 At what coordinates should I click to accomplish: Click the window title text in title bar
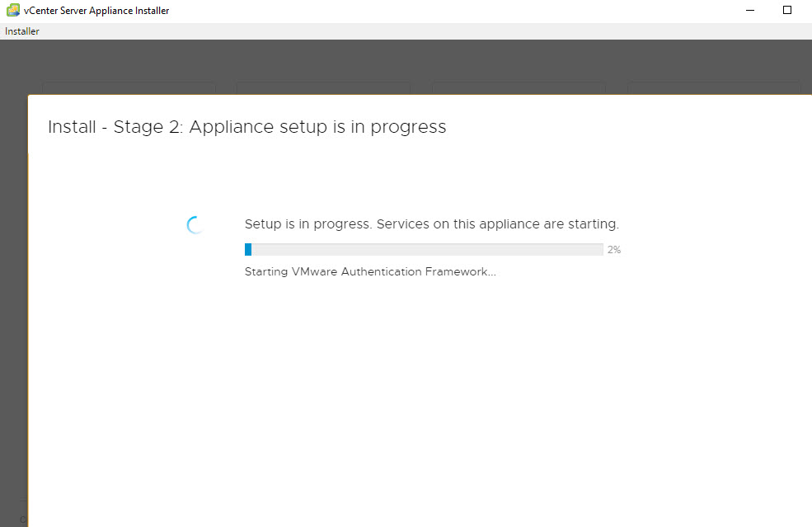96,11
